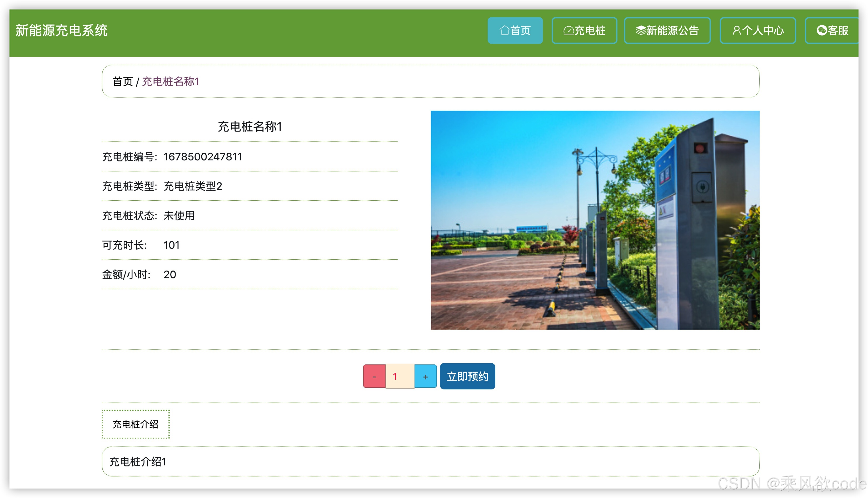Increase quantity with the blue plus button
The height and width of the screenshot is (498, 868).
[425, 377]
